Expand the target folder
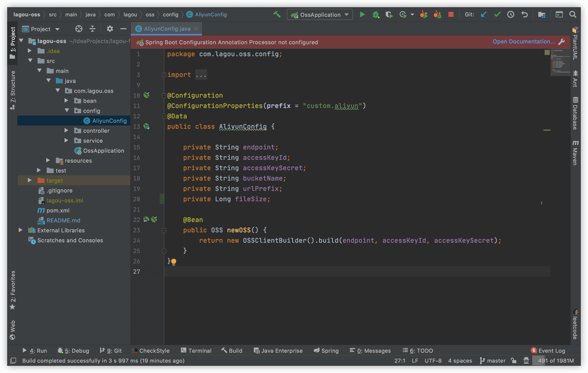 pos(30,180)
